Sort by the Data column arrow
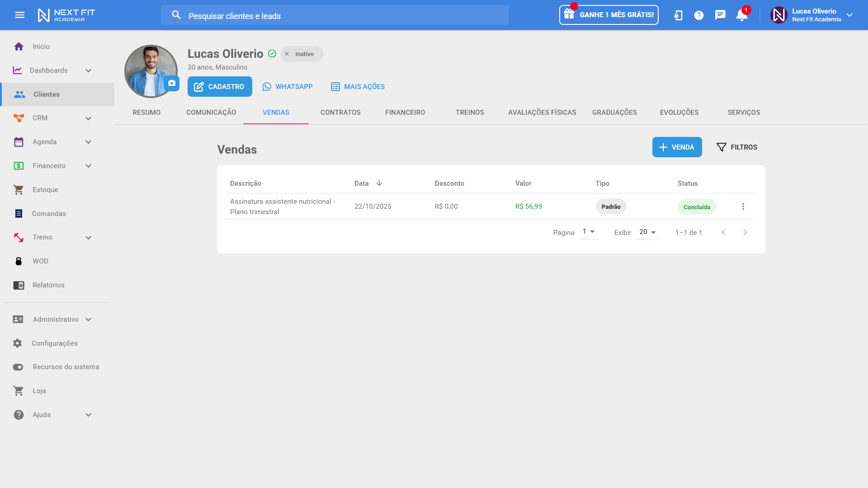 point(379,183)
